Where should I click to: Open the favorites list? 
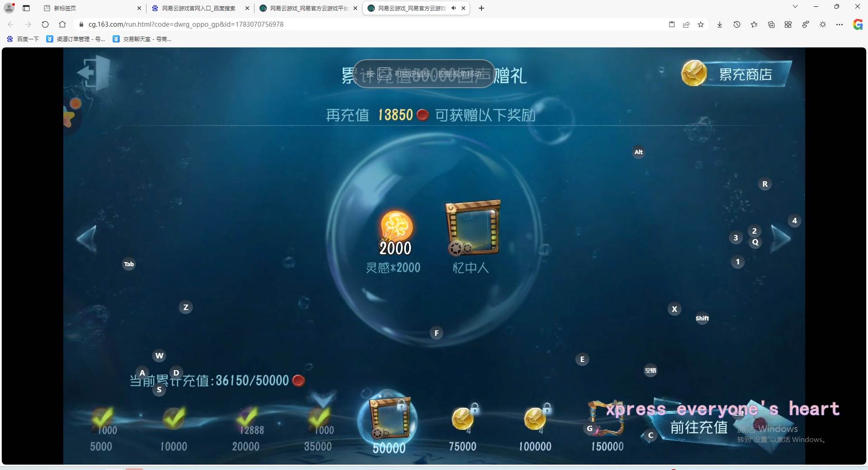coord(754,24)
